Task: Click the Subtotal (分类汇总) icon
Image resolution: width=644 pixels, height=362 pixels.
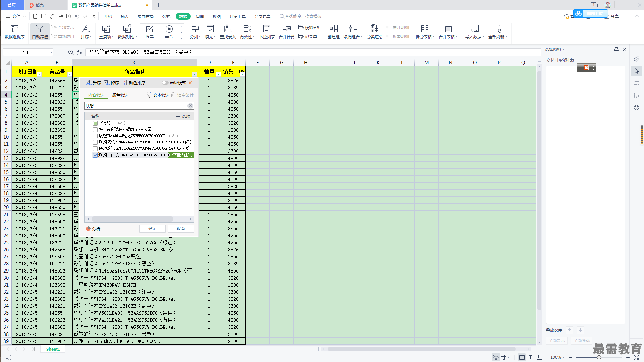Action: pyautogui.click(x=375, y=32)
